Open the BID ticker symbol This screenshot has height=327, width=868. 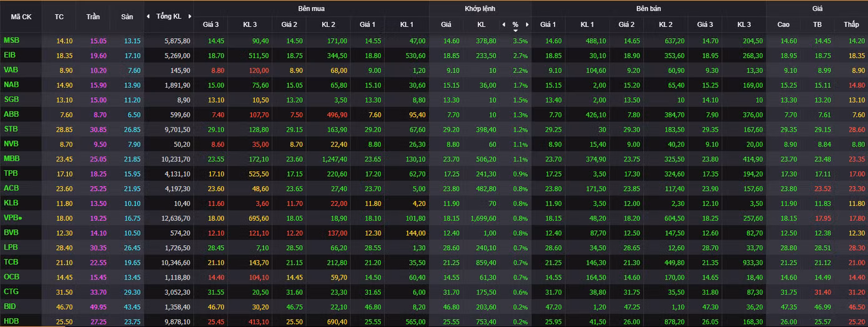tap(9, 306)
